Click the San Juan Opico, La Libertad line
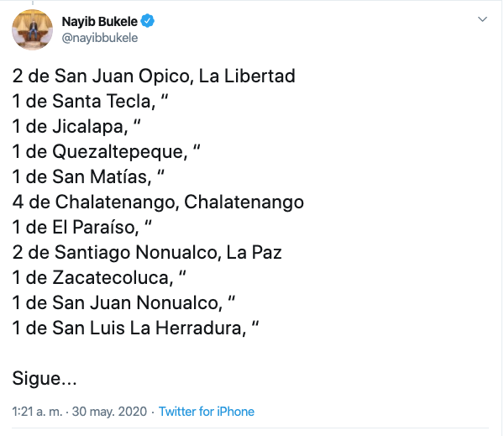 coord(155,76)
